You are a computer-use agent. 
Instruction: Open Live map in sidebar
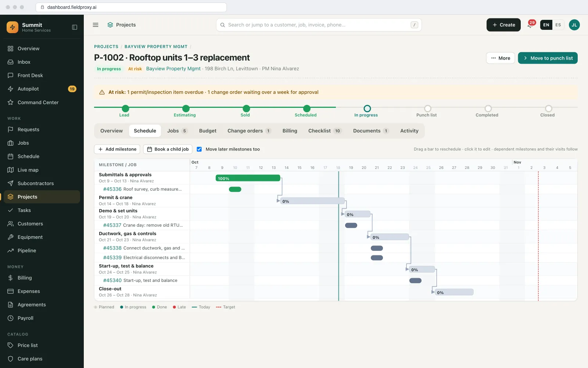(x=42, y=170)
